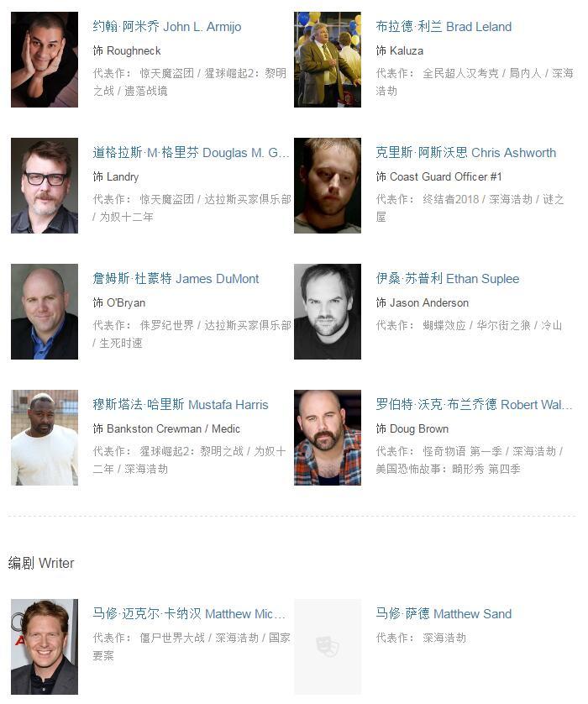Click Matthew Sand's placeholder mask icon
588x704 pixels.
[328, 647]
